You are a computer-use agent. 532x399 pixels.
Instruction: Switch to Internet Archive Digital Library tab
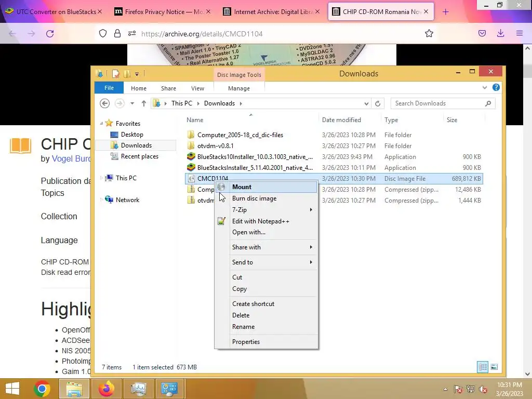click(272, 12)
